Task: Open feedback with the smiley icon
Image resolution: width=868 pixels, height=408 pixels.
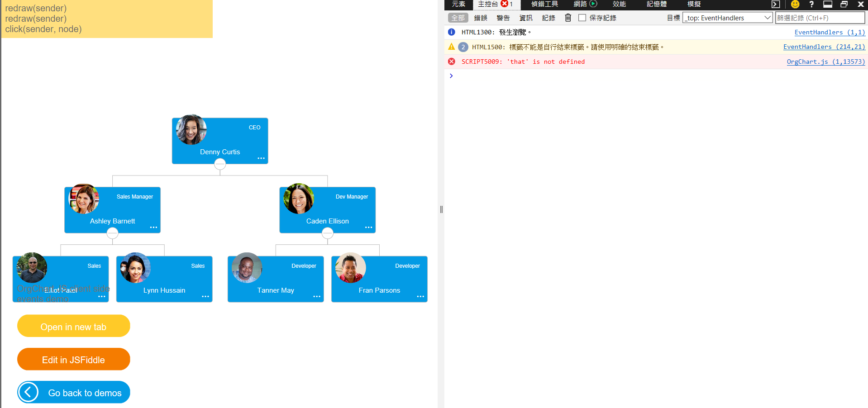Action: coord(795,5)
